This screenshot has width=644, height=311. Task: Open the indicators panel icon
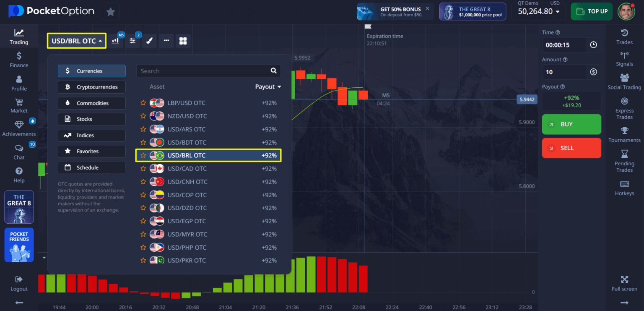point(132,41)
